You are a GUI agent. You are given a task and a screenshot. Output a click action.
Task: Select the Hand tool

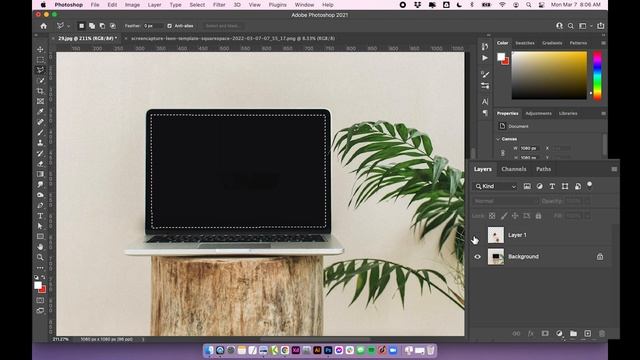point(40,247)
